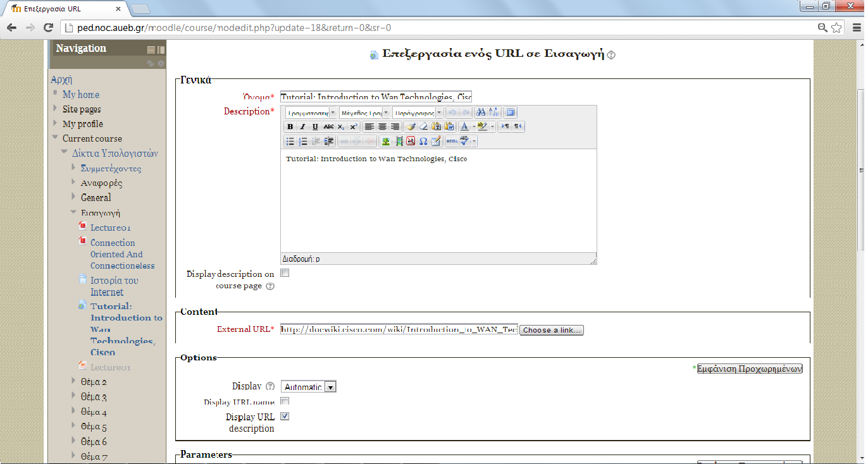Open Ιστορία του Internet link
868x464 pixels.
114,286
